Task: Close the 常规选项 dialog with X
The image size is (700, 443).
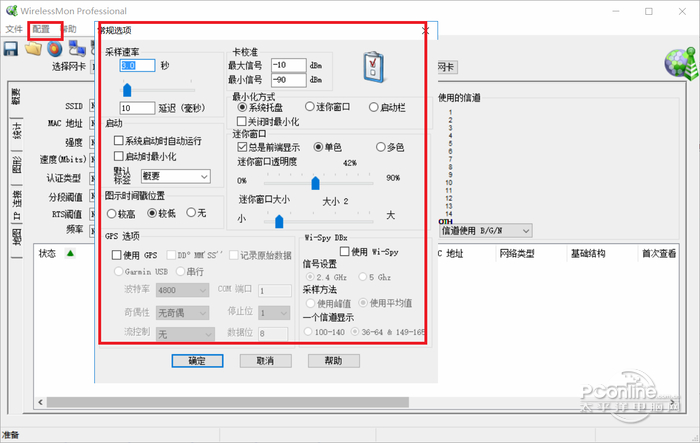Action: (425, 30)
